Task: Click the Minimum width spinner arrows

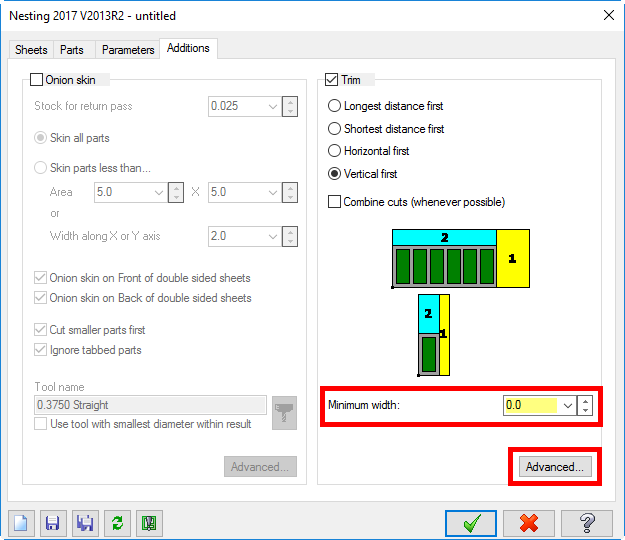Action: [585, 406]
